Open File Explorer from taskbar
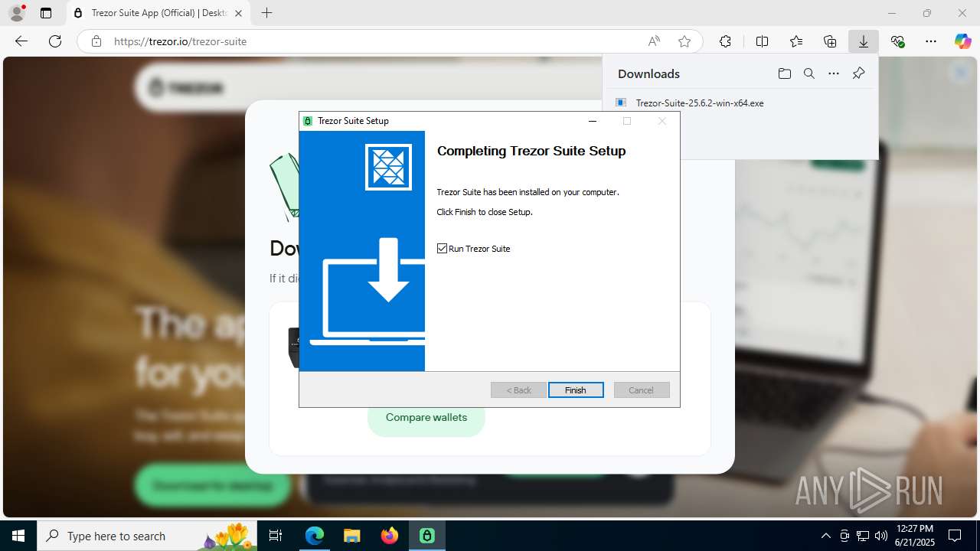 pos(351,536)
